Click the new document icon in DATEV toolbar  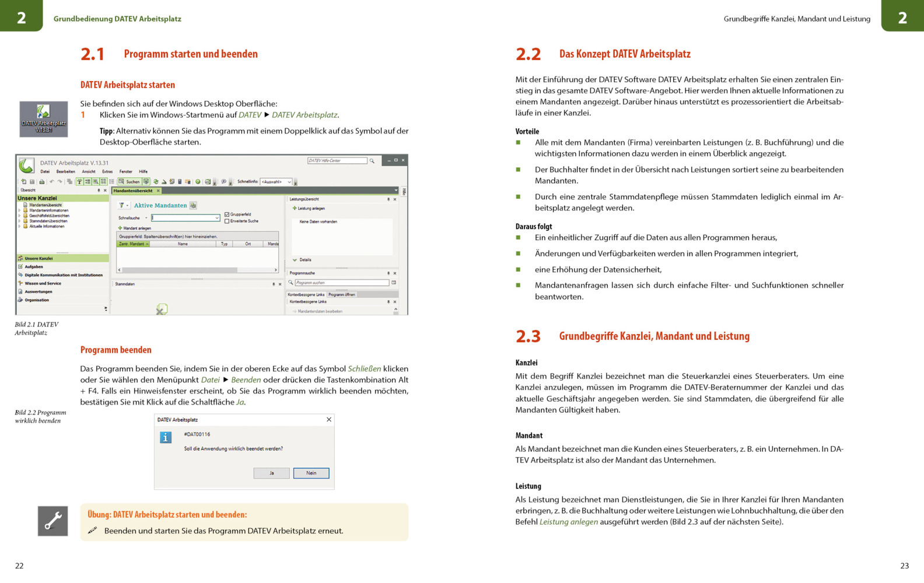tap(24, 182)
